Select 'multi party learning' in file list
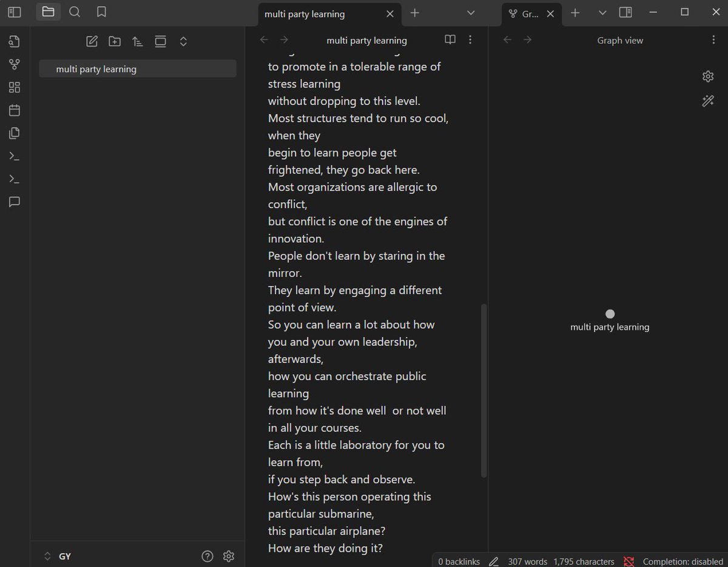This screenshot has height=567, width=728. 138,69
